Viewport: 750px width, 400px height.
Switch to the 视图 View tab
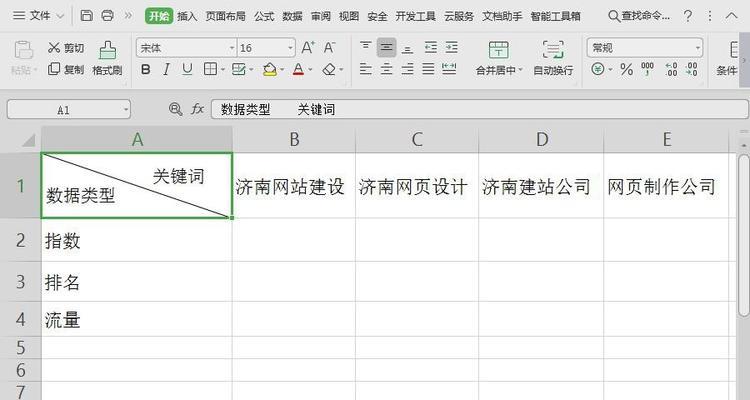(349, 16)
